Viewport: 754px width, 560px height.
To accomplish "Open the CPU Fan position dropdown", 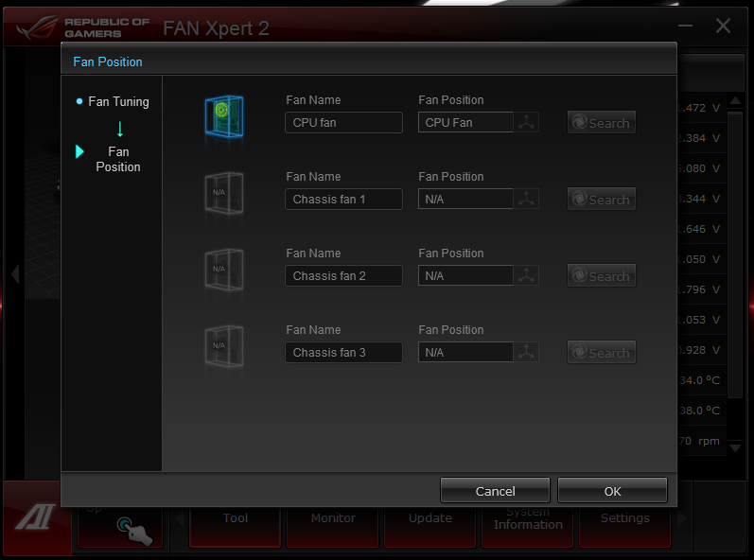I will [465, 122].
